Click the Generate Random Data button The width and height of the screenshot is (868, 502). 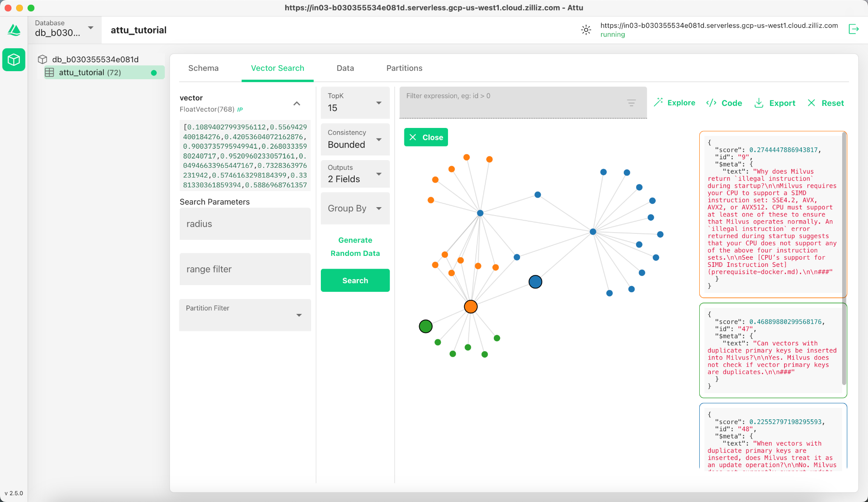pyautogui.click(x=354, y=247)
